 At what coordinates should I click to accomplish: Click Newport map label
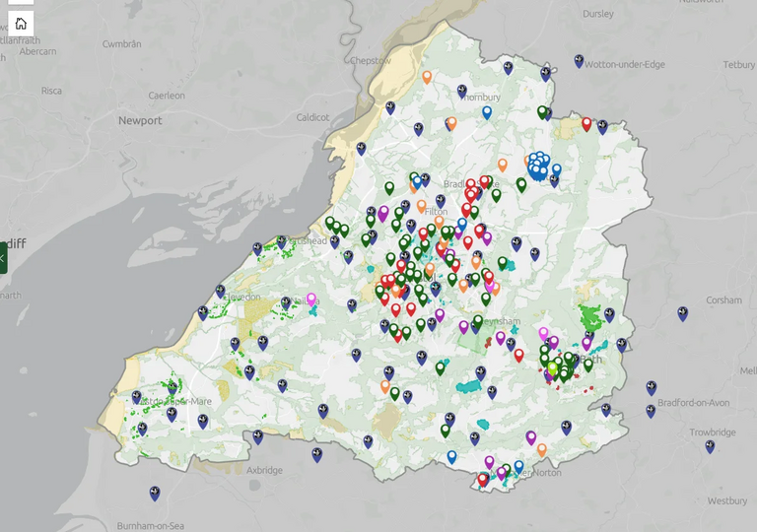click(x=140, y=120)
